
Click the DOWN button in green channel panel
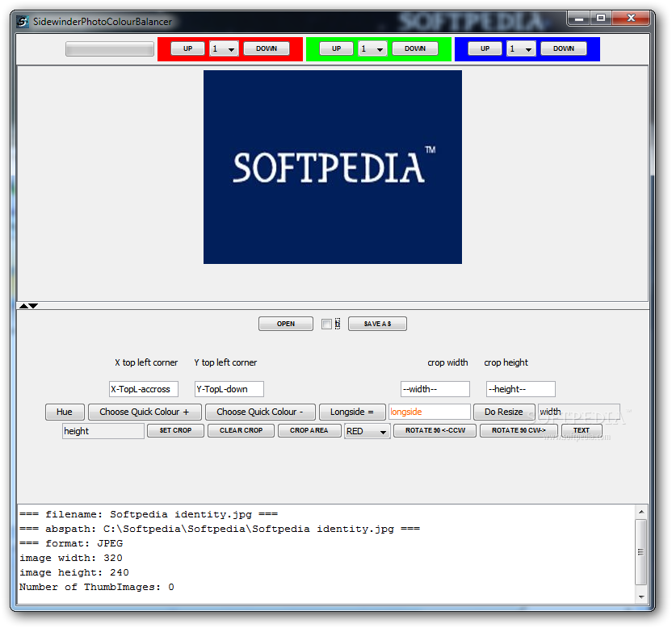415,48
